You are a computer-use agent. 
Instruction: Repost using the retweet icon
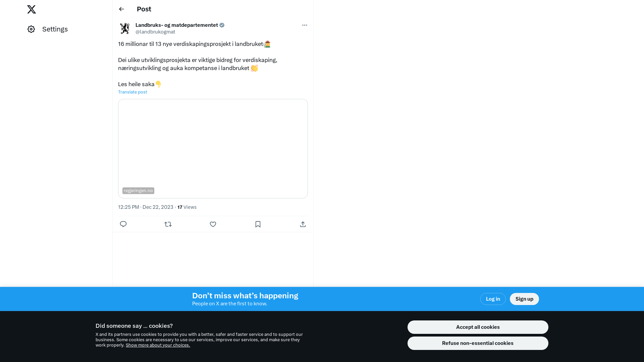click(x=168, y=224)
